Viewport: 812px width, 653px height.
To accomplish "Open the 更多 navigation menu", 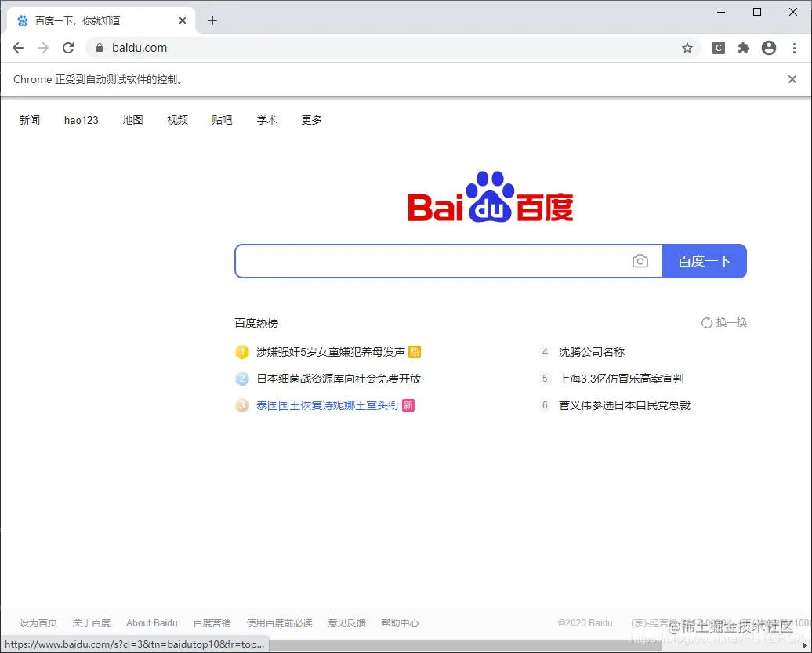I will pyautogui.click(x=310, y=119).
